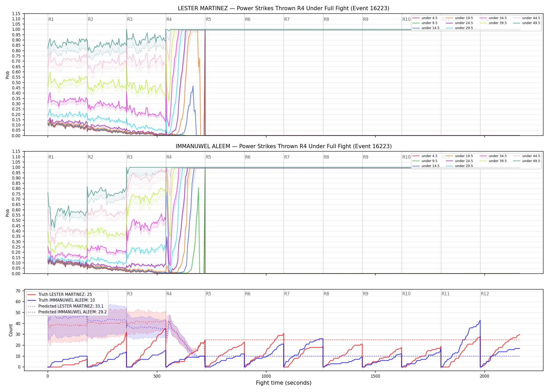Viewport: 549px width, 392px height.
Task: Click 'under 14.5' legend entry in Aleem chart
Action: pyautogui.click(x=426, y=166)
